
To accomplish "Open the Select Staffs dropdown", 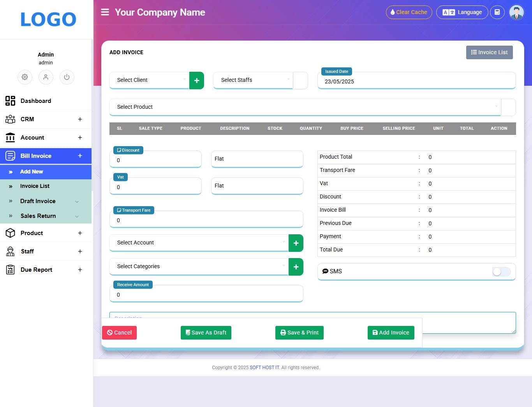I will point(253,80).
